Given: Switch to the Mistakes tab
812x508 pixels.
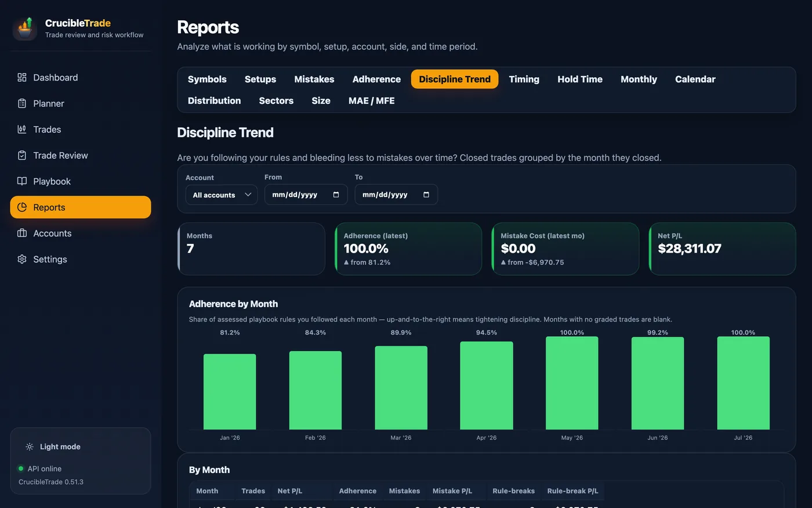Looking at the screenshot, I should coord(314,79).
